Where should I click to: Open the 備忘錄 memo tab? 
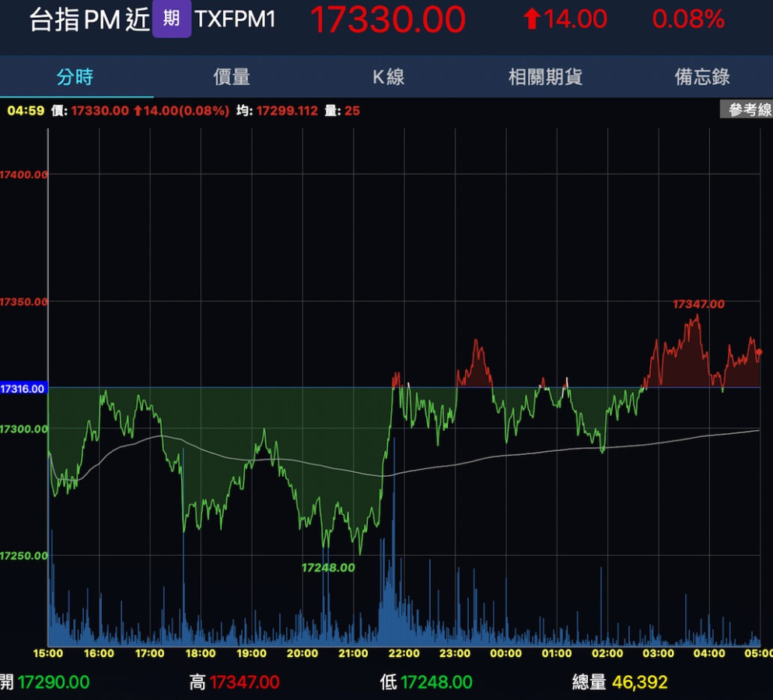[701, 77]
